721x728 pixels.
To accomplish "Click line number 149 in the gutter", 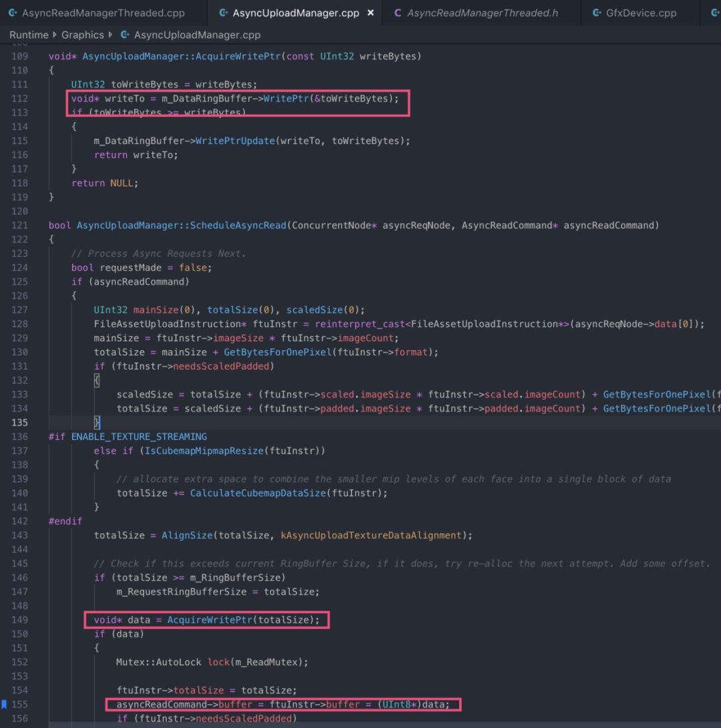I will point(19,620).
